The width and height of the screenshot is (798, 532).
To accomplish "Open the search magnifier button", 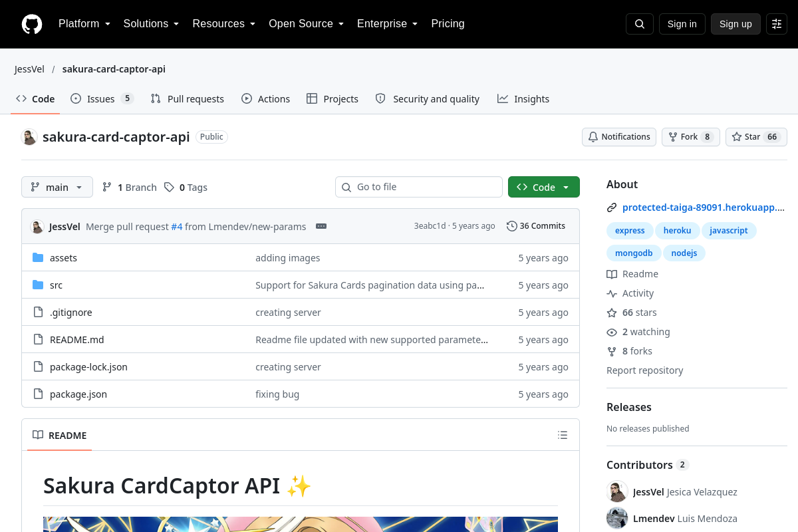I will coord(640,24).
